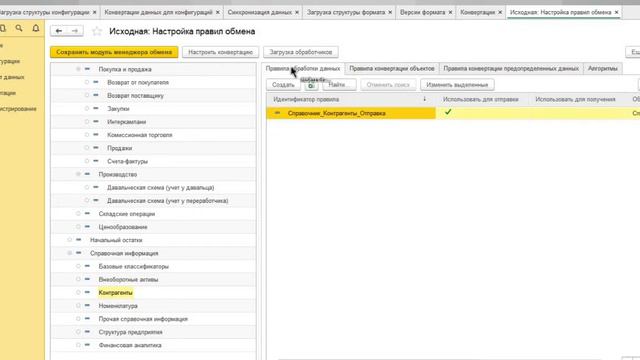Expand the Финансовая аналитика node

click(x=78, y=345)
